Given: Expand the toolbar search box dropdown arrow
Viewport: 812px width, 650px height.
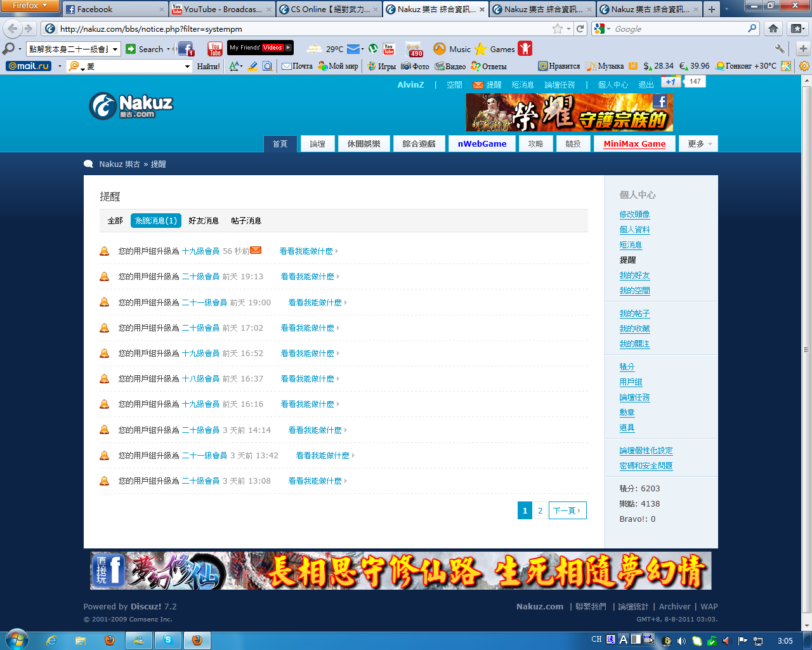Looking at the screenshot, I should pos(115,50).
